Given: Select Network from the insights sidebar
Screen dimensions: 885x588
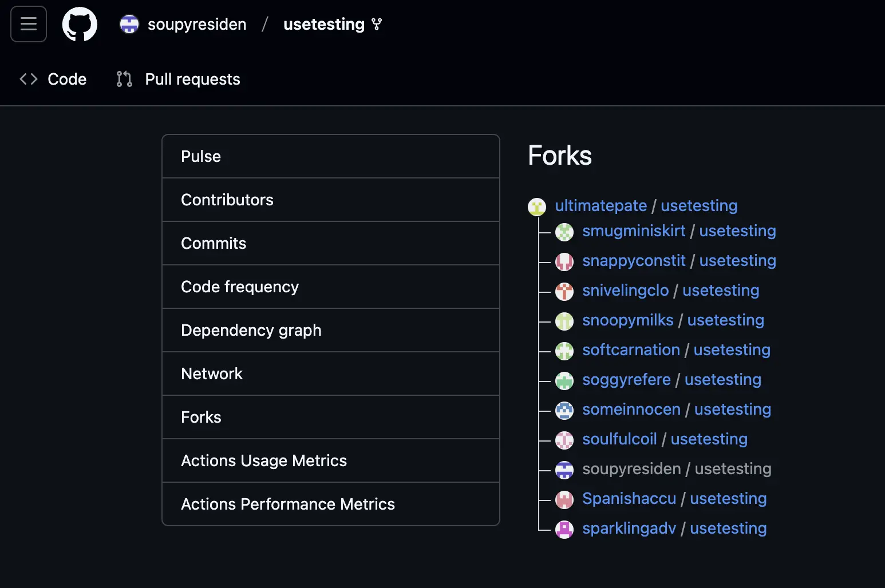Looking at the screenshot, I should click(x=212, y=374).
